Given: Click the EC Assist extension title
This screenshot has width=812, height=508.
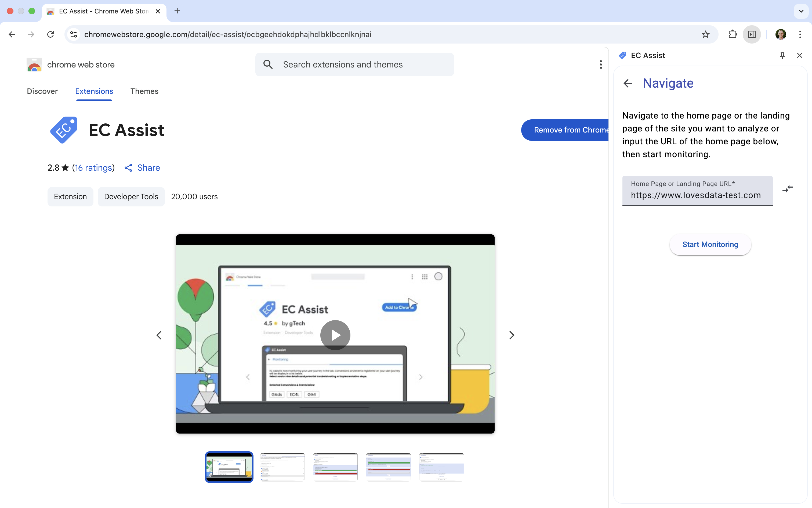Looking at the screenshot, I should coord(126,130).
